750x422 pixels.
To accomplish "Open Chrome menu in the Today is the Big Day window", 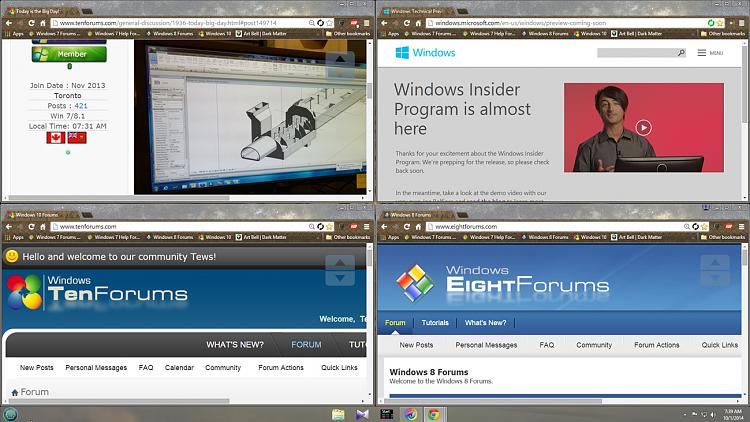I will (366, 23).
